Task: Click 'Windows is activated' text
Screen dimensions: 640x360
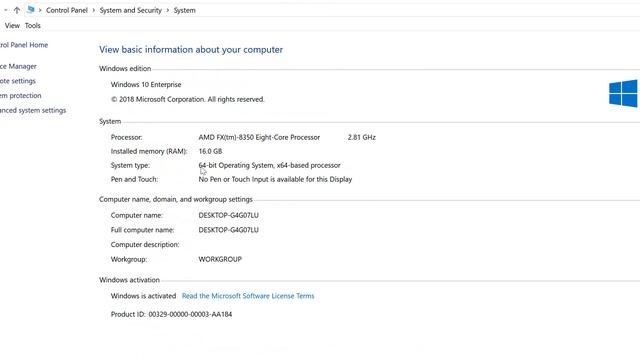Action: (143, 296)
